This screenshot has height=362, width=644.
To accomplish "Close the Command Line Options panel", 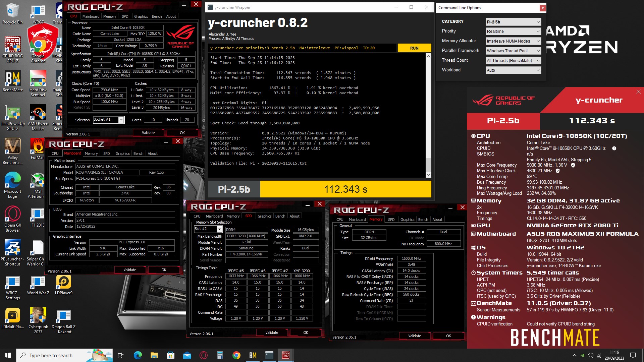I will pos(542,8).
